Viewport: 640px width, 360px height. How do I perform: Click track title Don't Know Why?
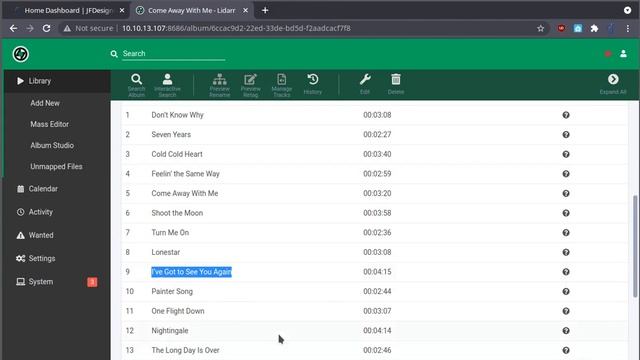178,115
